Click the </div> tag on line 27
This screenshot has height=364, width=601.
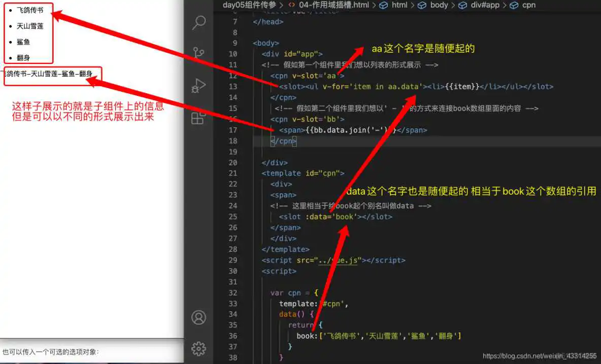(x=283, y=238)
